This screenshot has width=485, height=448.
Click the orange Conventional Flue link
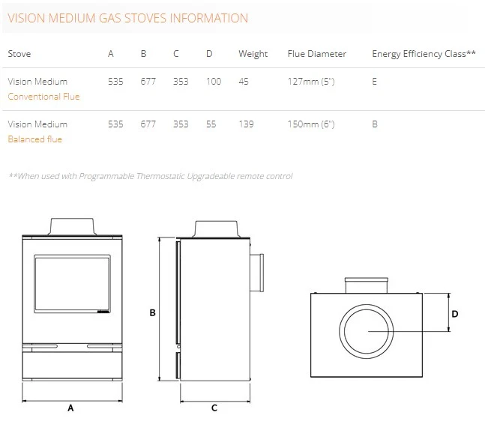tap(43, 97)
